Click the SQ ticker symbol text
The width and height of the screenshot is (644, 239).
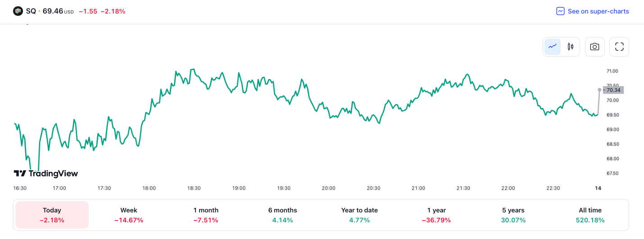(x=31, y=11)
